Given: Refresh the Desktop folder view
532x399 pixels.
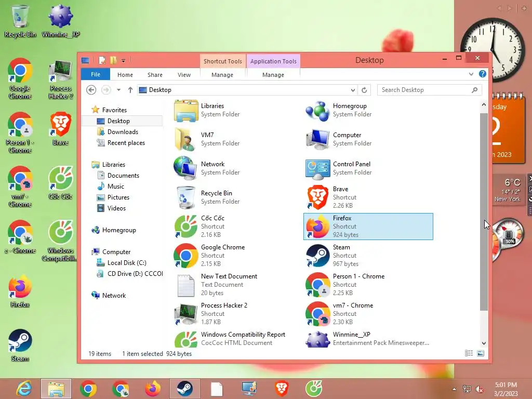Looking at the screenshot, I should tap(364, 90).
